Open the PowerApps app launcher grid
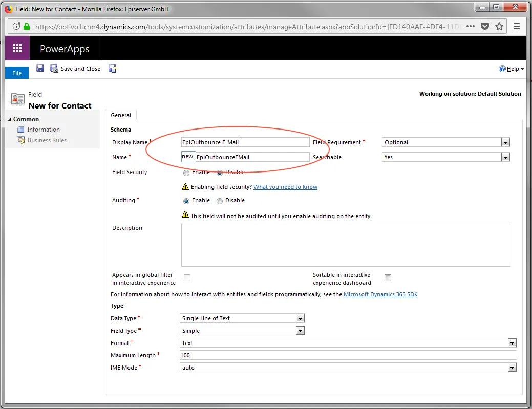Screen dimensions: 532x409 click(17, 48)
